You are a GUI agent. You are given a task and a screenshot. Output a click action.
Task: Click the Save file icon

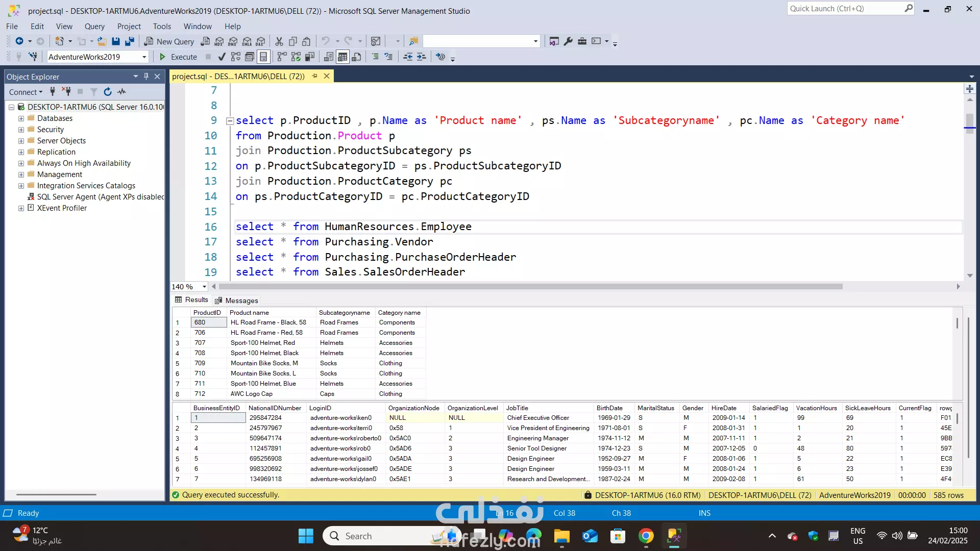click(116, 41)
